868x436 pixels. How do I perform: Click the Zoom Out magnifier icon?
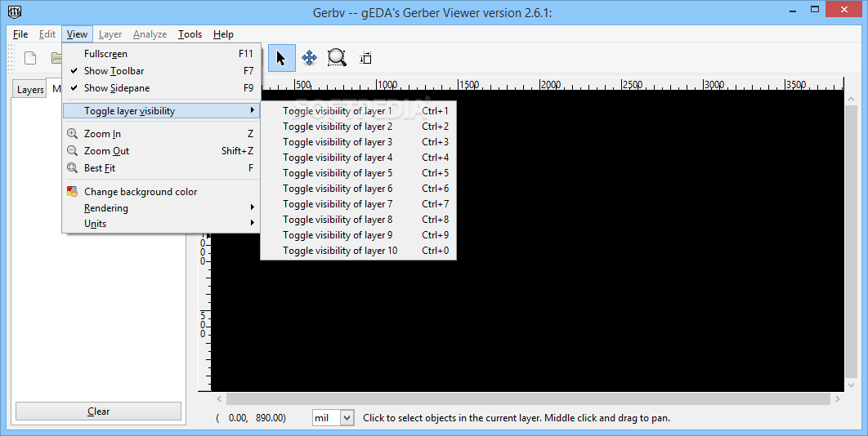tap(73, 151)
